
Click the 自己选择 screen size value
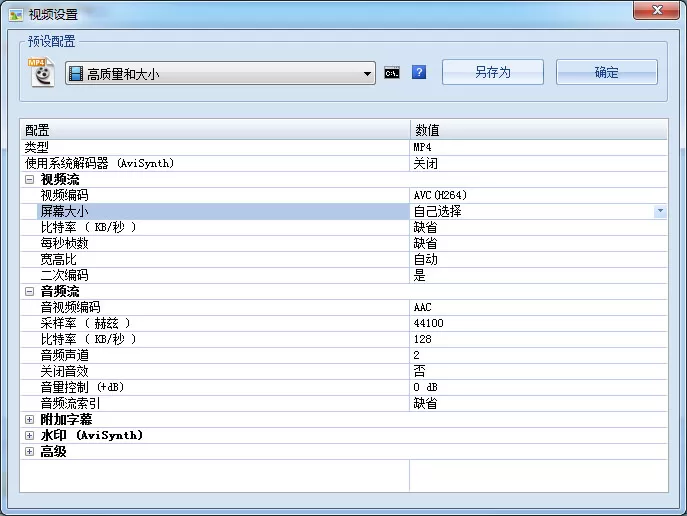point(437,211)
